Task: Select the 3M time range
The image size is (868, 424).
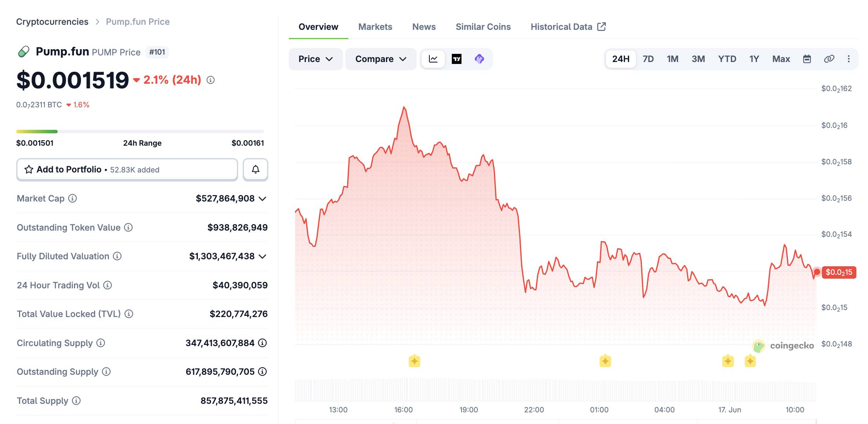Action: click(698, 59)
